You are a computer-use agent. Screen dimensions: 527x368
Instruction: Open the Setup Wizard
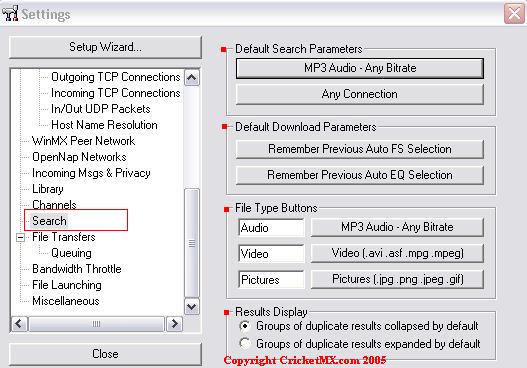pyautogui.click(x=105, y=47)
